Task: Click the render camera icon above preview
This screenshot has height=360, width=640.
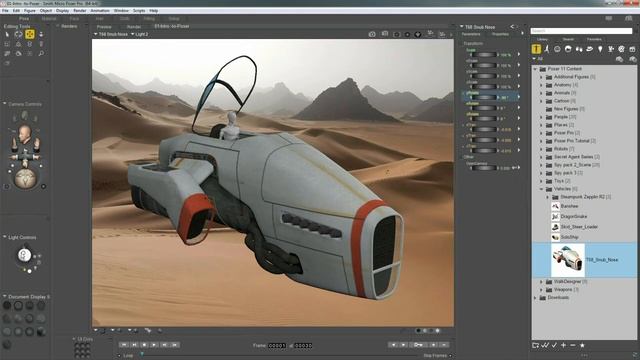Action: 372,34
